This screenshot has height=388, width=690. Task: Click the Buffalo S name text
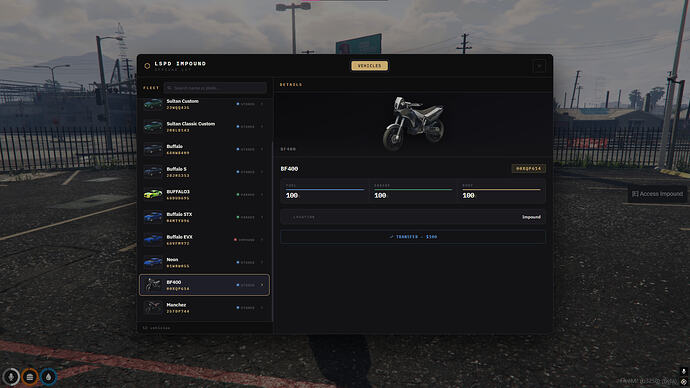176,169
